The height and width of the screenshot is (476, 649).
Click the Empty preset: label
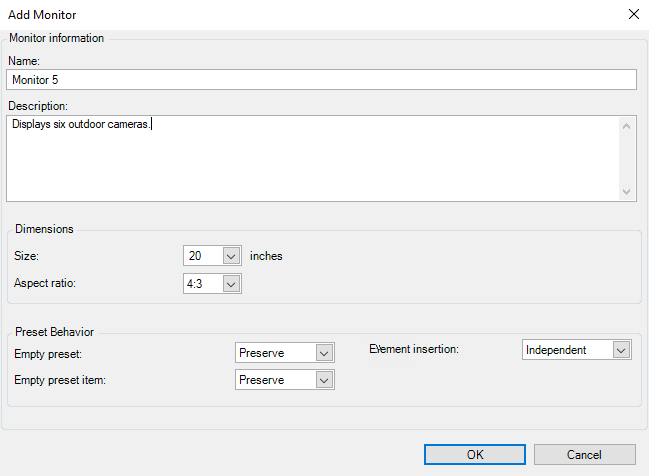(48, 354)
